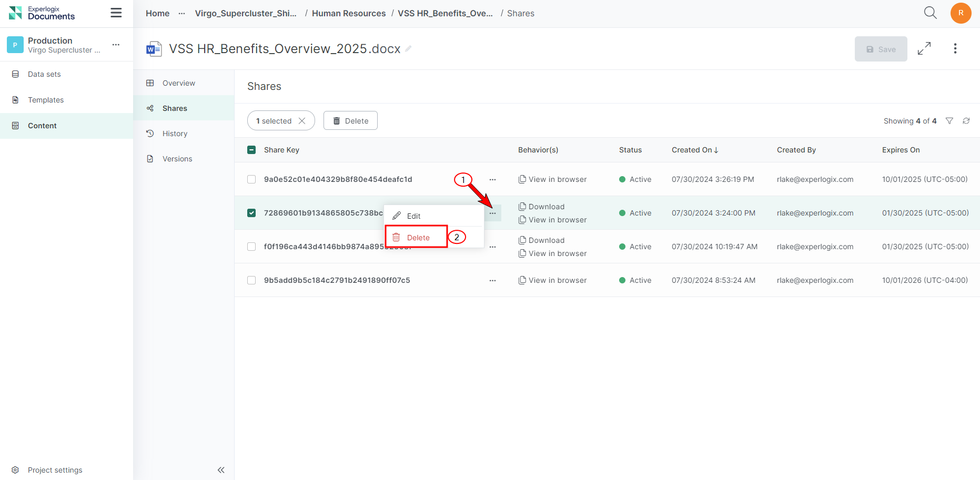Select checkbox for share 9a0e52c01e40
This screenshot has height=480, width=980.
click(251, 179)
